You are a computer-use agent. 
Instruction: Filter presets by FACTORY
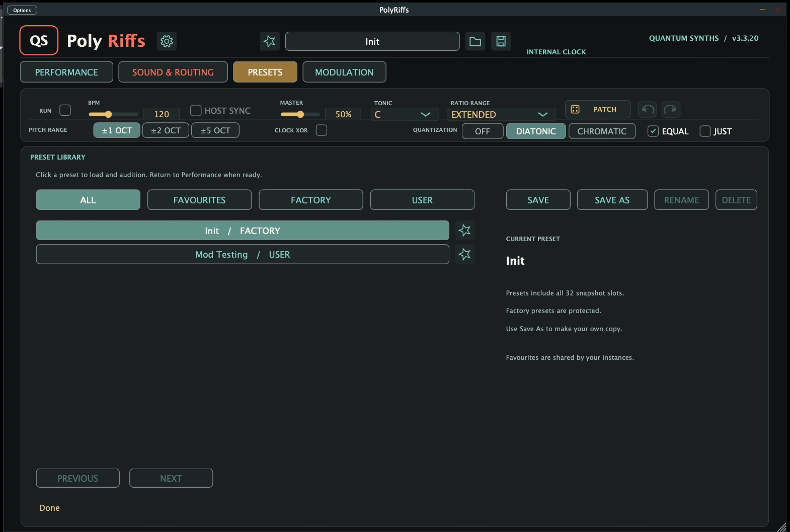tap(311, 200)
